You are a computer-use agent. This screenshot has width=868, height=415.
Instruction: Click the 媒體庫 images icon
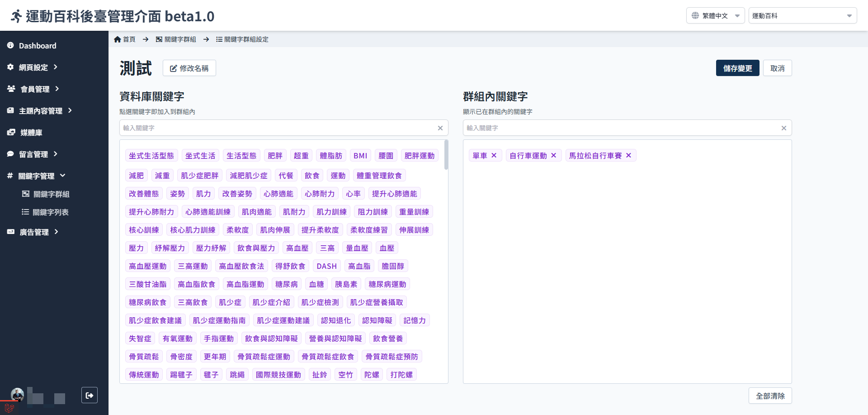(11, 132)
